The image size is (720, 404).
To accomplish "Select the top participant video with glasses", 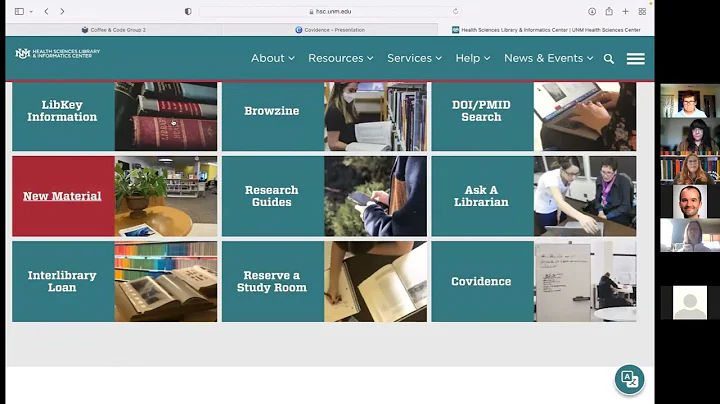I will tap(690, 101).
